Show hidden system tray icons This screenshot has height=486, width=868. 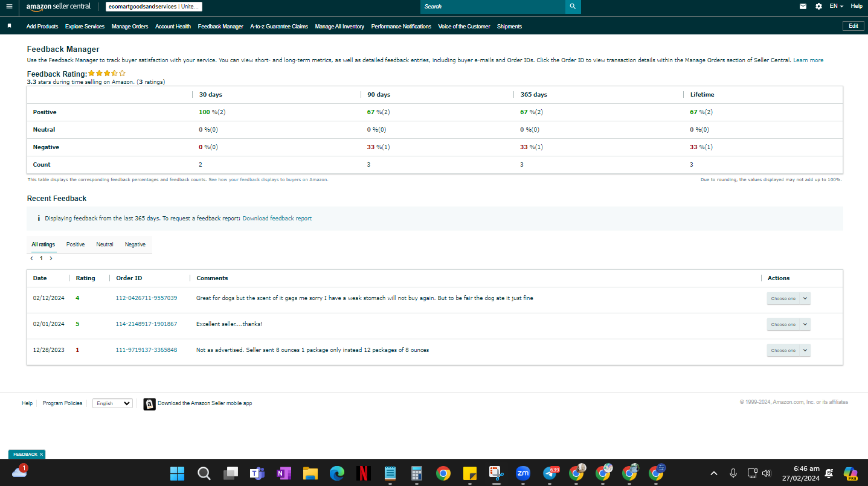pos(714,473)
